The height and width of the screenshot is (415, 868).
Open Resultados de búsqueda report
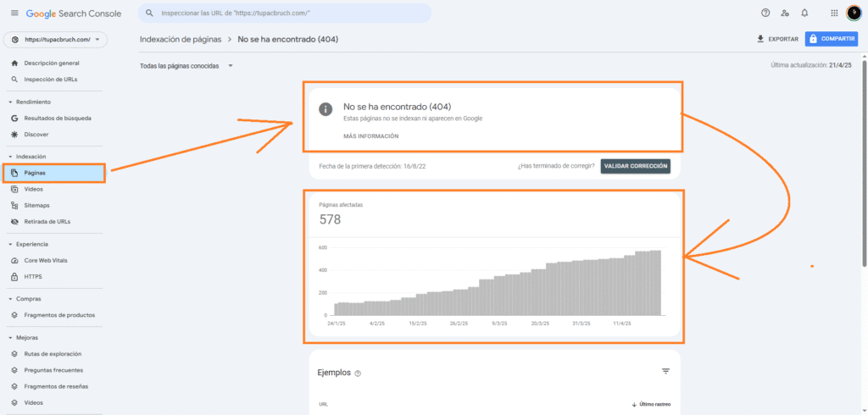coord(58,118)
